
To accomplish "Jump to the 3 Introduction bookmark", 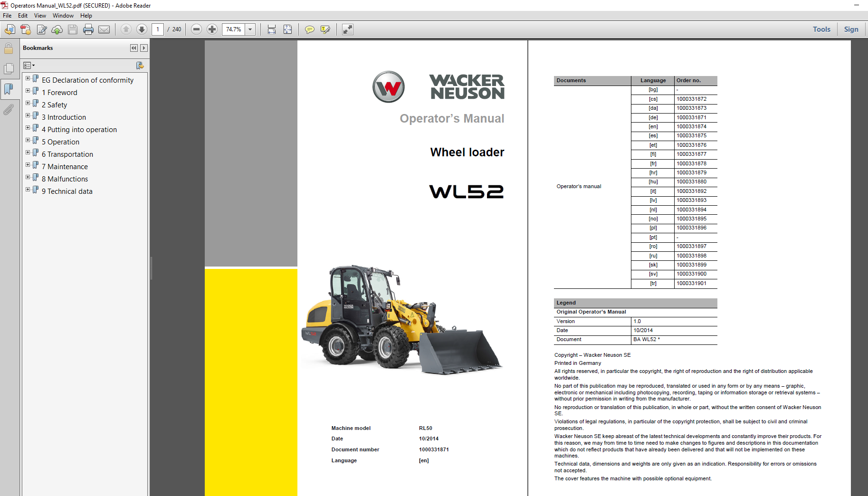I will coord(64,117).
